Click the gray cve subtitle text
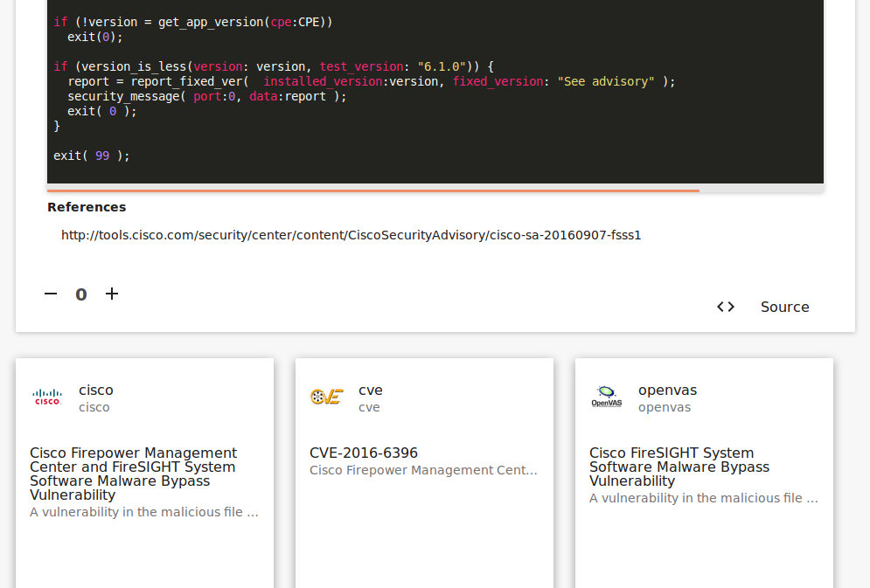The height and width of the screenshot is (588, 870). click(x=369, y=407)
